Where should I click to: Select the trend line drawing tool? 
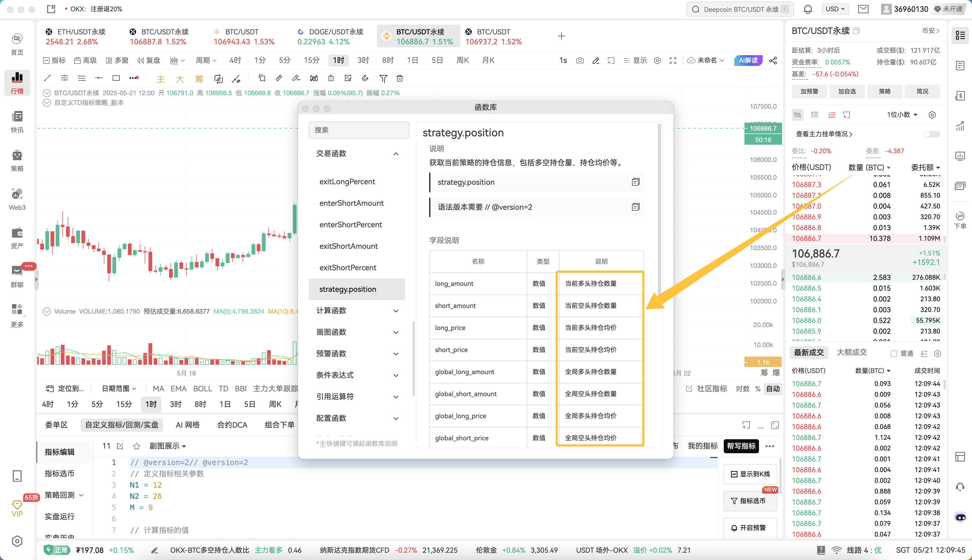pos(47,78)
